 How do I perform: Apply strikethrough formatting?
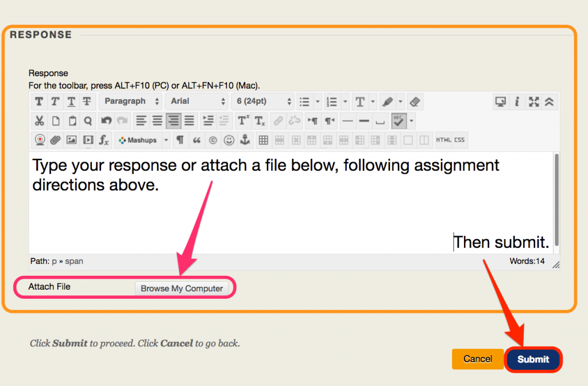87,102
